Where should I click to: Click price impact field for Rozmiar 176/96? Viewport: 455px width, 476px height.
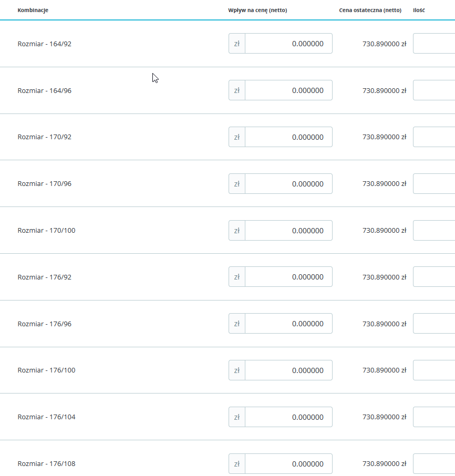(x=288, y=324)
